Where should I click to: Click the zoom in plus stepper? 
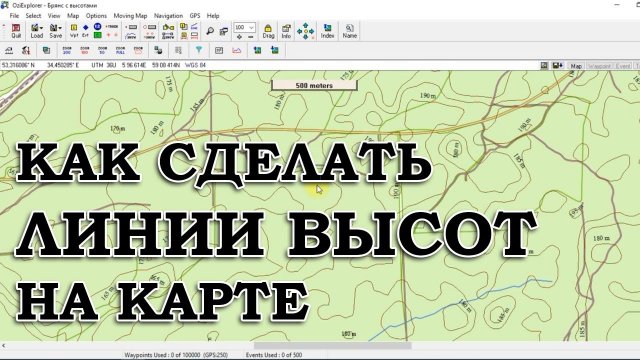click(239, 37)
